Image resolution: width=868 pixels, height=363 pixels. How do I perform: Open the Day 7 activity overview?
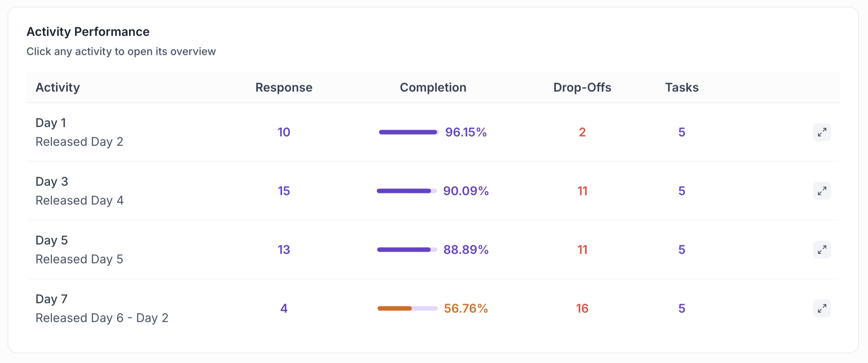tap(433, 308)
